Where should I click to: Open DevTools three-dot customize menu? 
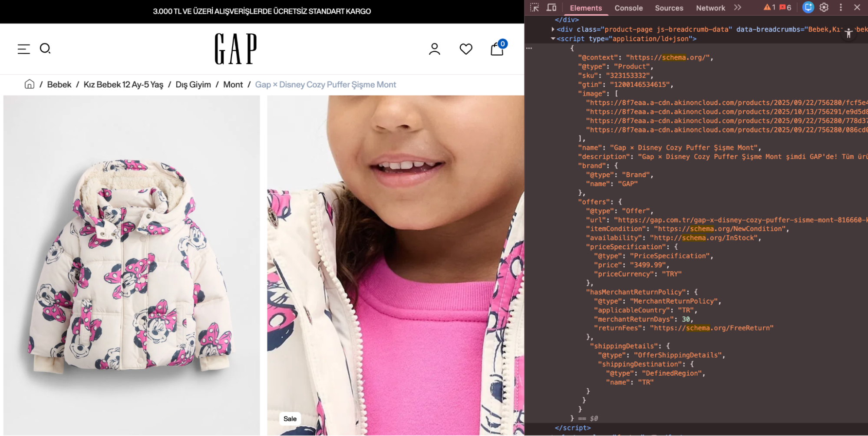coord(841,7)
